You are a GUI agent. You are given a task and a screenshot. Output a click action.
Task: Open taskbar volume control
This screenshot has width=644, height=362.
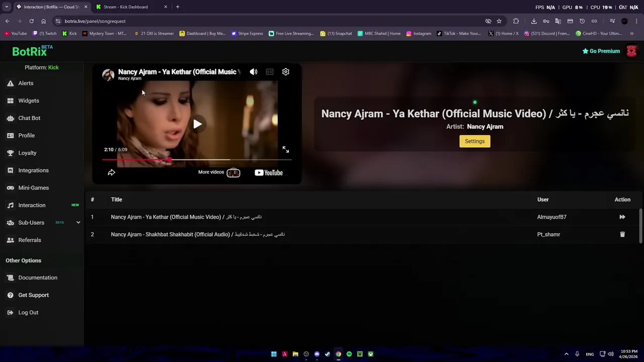[x=610, y=354]
